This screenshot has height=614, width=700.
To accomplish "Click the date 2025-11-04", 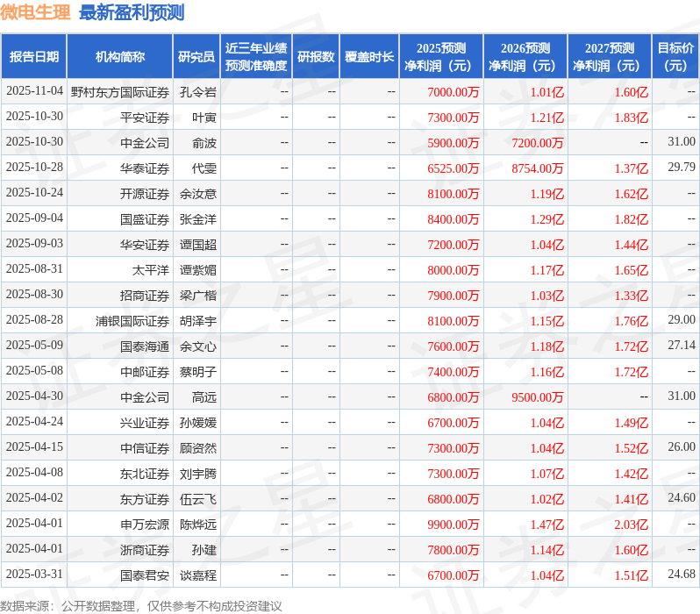I will tap(34, 91).
